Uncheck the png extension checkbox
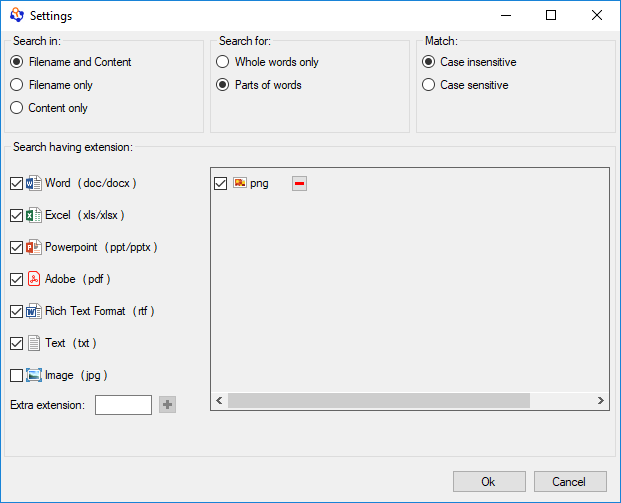Viewport: 621px width, 503px height. 221,184
